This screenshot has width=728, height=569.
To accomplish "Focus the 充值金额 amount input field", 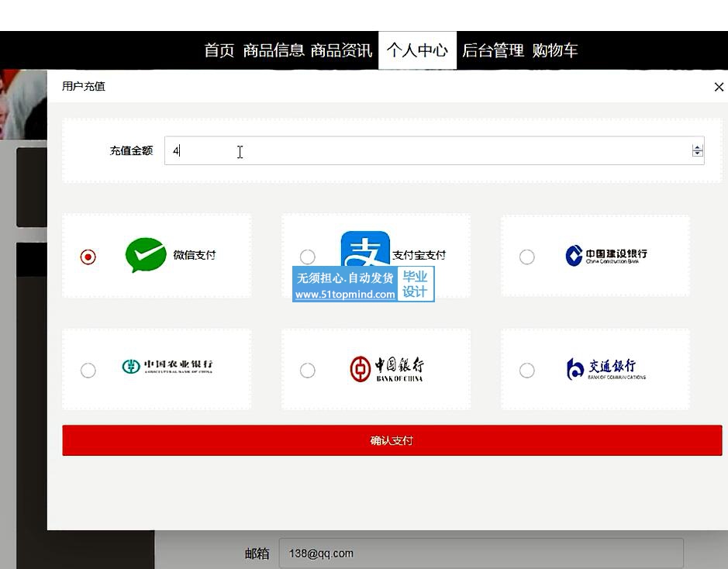I will 434,150.
